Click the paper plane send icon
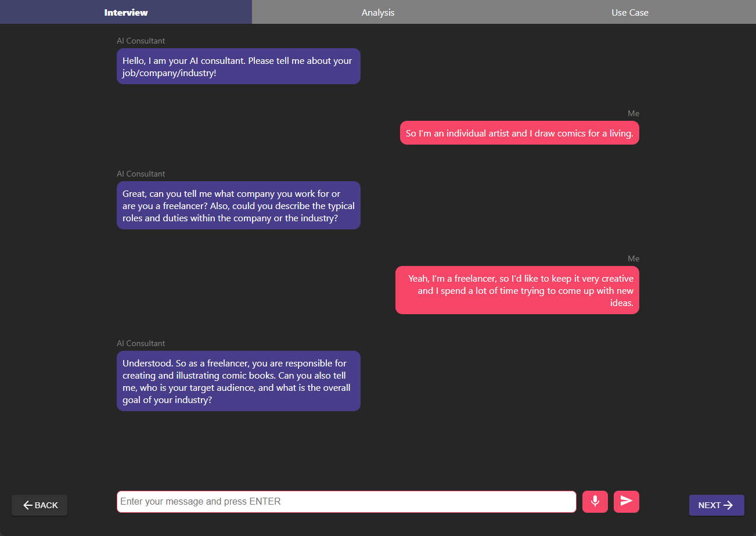 (626, 501)
